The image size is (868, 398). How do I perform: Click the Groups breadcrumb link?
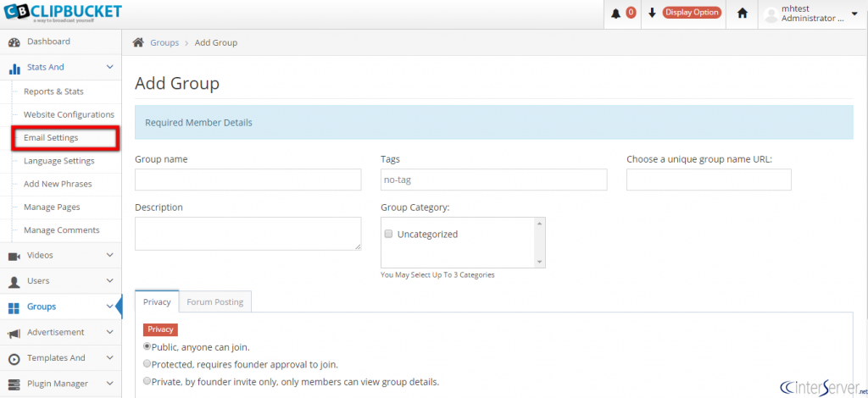click(164, 42)
